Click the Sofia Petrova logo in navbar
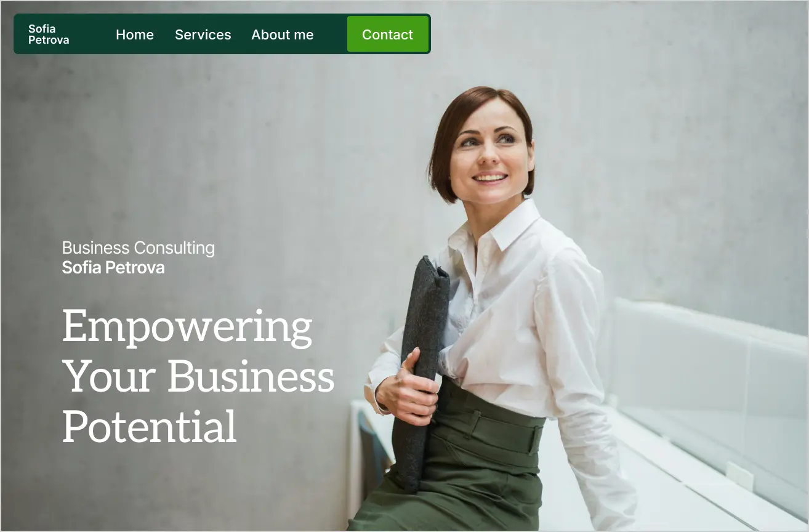This screenshot has width=809, height=532. [49, 34]
